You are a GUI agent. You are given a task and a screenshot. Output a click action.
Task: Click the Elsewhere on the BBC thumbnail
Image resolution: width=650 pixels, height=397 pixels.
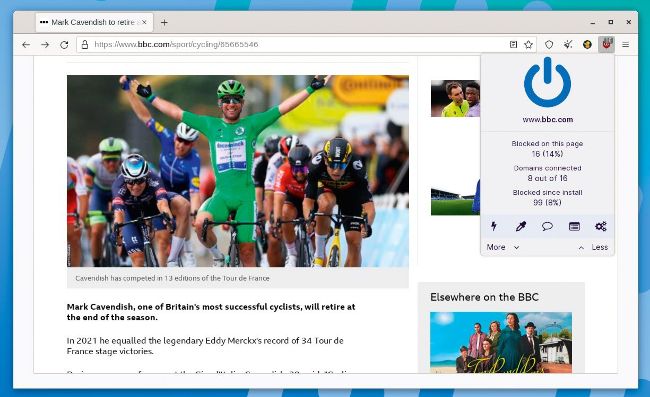coord(501,342)
